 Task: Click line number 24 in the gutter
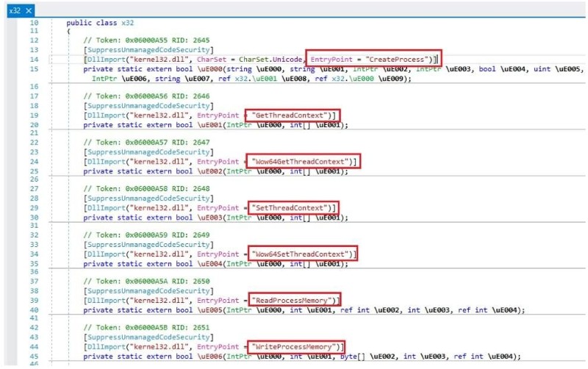tap(34, 162)
